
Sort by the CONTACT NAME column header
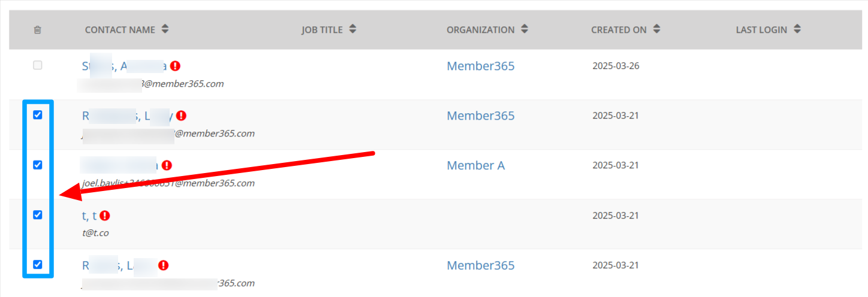(x=120, y=29)
